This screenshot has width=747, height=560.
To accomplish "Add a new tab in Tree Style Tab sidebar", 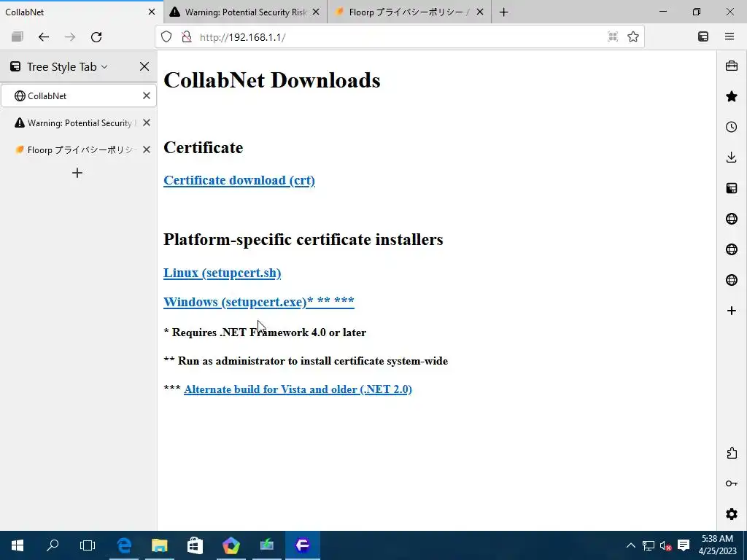I will [77, 173].
